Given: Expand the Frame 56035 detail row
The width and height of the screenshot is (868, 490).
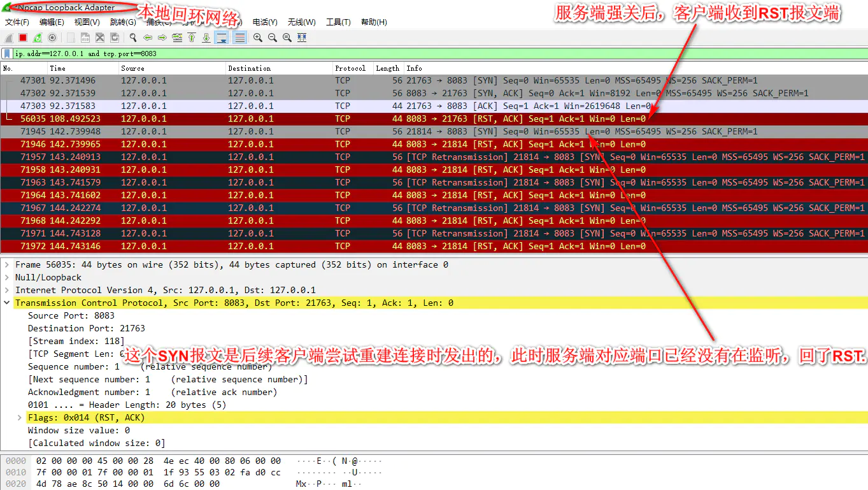Looking at the screenshot, I should 7,264.
